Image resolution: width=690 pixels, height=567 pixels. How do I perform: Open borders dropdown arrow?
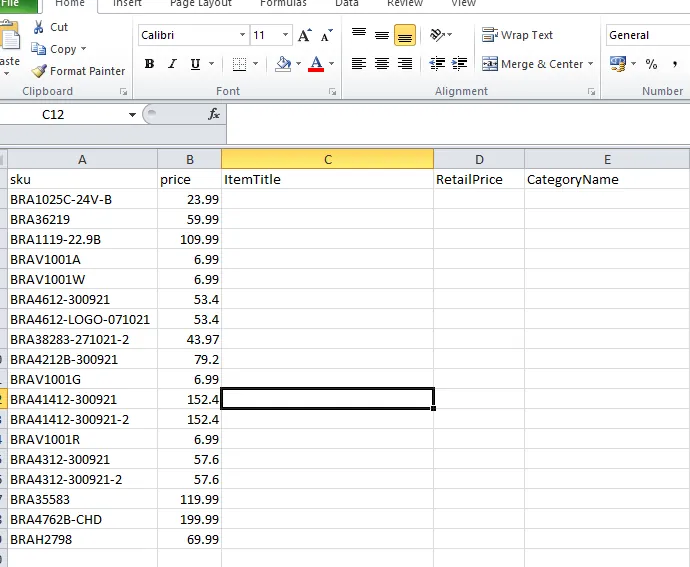[255, 64]
